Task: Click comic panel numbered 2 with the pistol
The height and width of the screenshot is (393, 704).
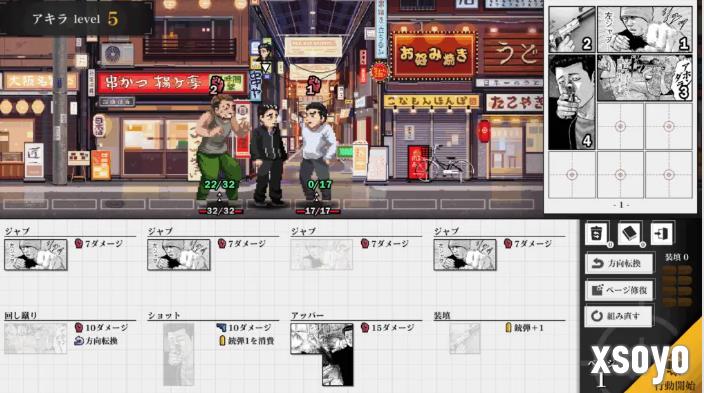Action: pos(572,30)
